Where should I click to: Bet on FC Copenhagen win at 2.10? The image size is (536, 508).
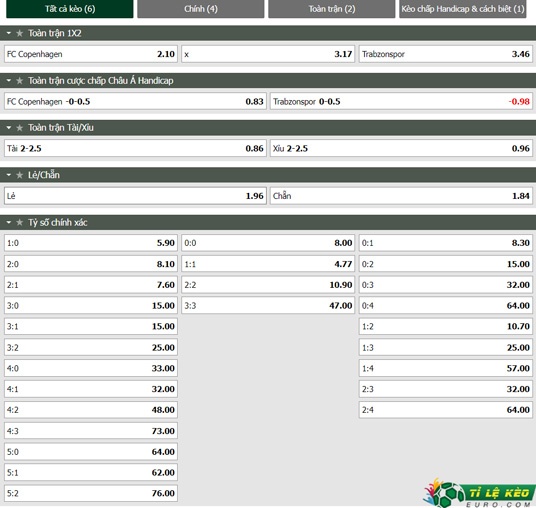(x=91, y=54)
